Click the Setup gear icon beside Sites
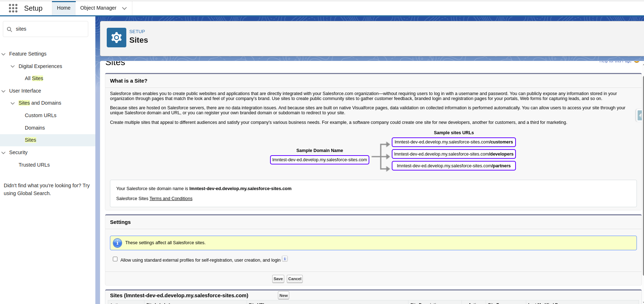 116,37
